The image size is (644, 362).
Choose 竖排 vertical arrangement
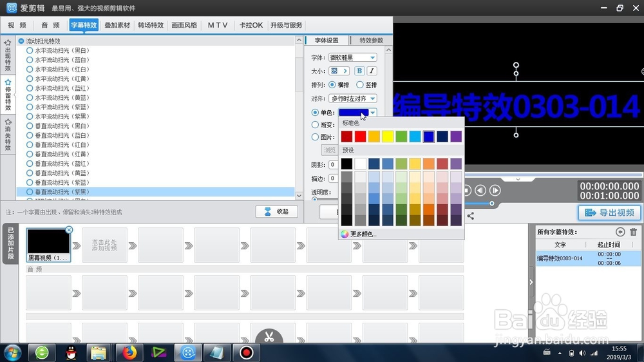point(366,84)
